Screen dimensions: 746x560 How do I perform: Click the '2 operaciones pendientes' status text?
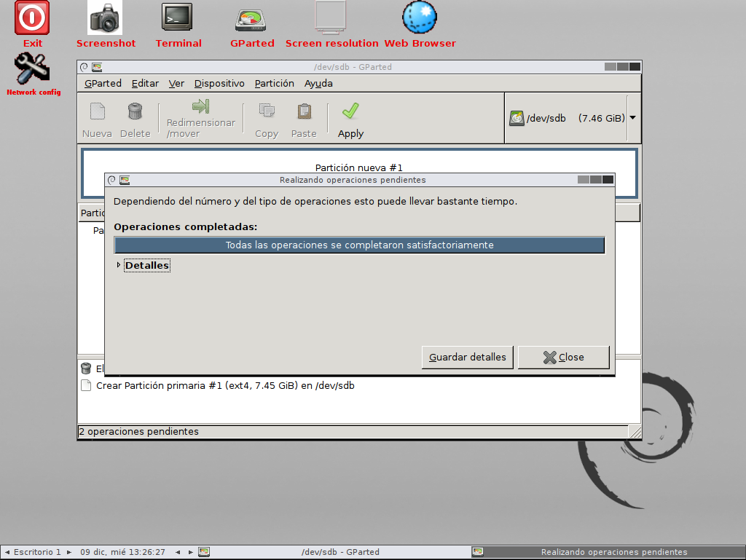click(138, 431)
